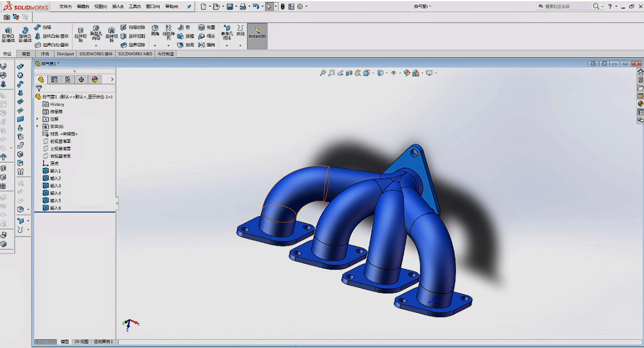Image resolution: width=644 pixels, height=348 pixels.
Task: Open the display style dropdown arrow
Action: (x=386, y=73)
